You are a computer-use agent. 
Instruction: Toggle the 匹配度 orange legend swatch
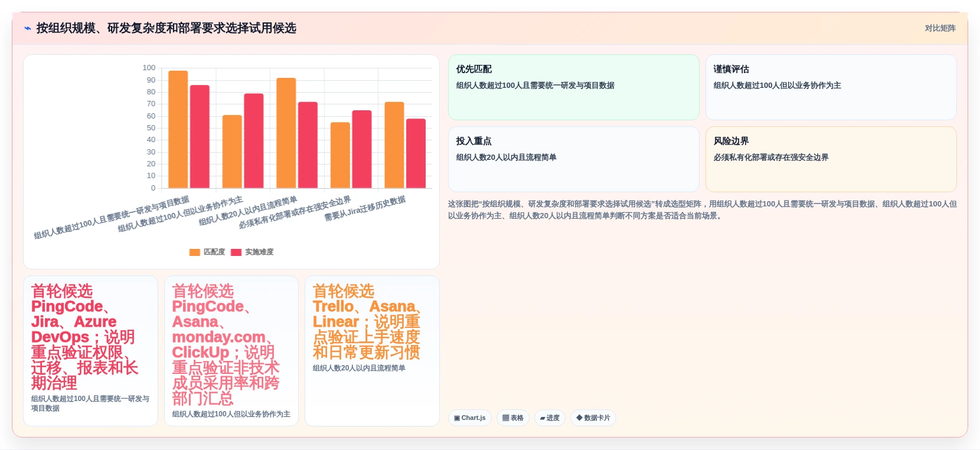(x=194, y=252)
